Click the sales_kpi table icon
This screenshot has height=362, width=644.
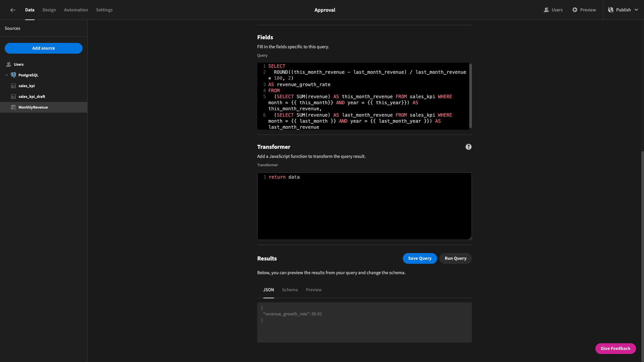(13, 86)
